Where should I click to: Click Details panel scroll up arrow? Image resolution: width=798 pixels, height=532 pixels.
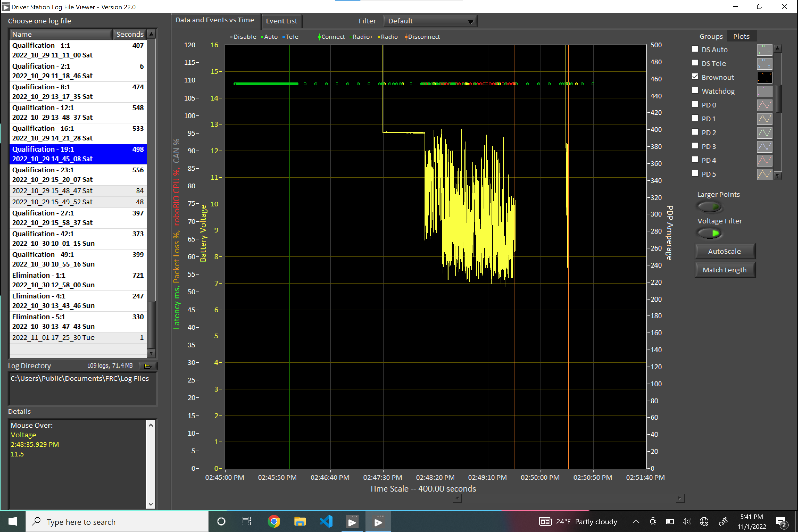pos(151,425)
